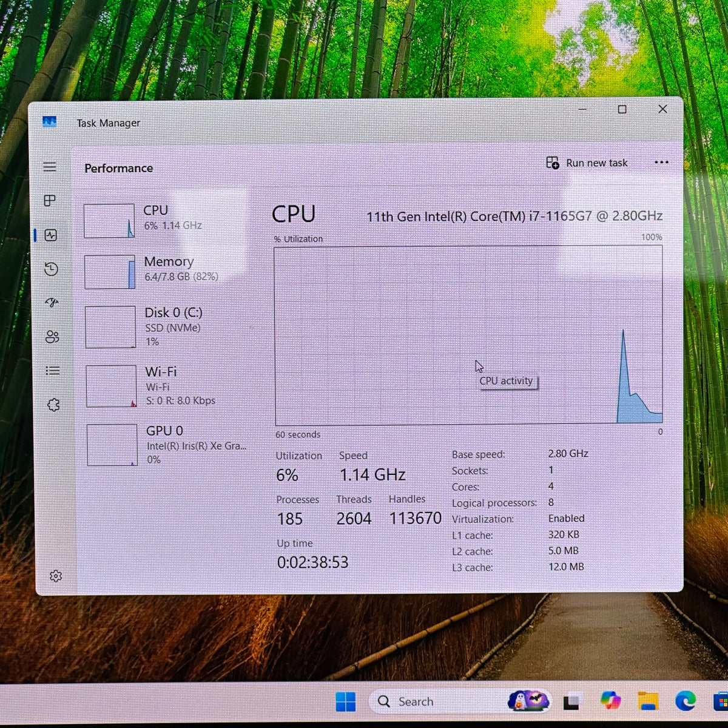Select the CPU resource entry
728x728 pixels.
pos(167,220)
